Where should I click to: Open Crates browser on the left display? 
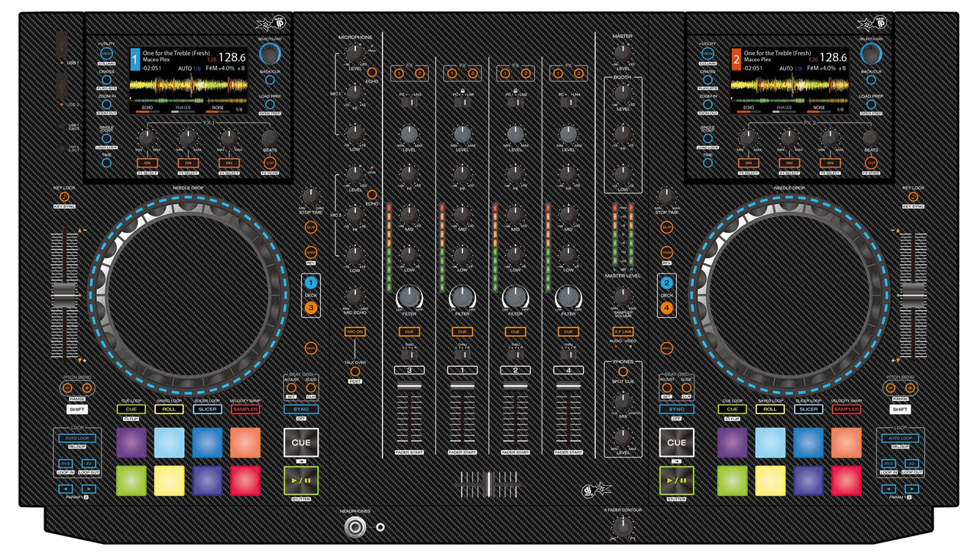pyautogui.click(x=106, y=79)
